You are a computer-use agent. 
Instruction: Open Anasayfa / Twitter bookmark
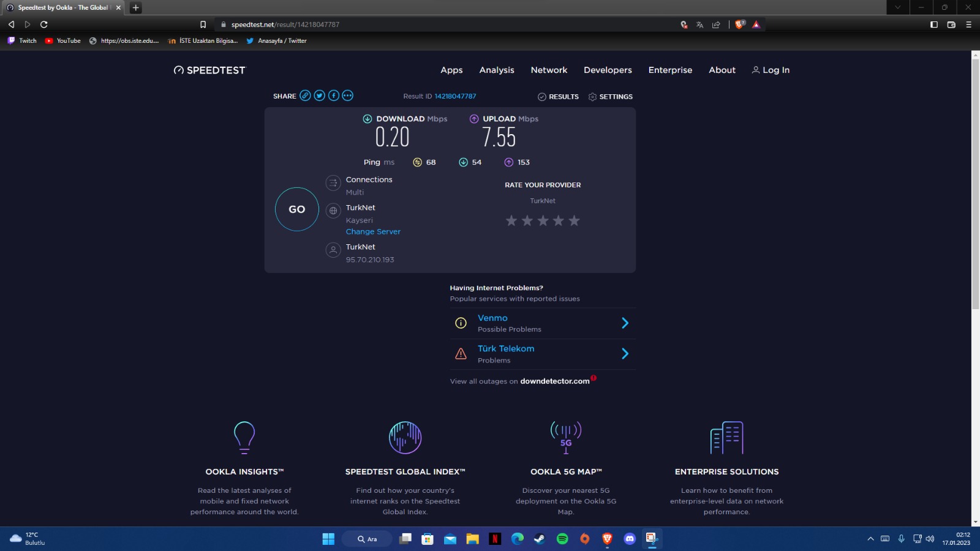click(276, 41)
